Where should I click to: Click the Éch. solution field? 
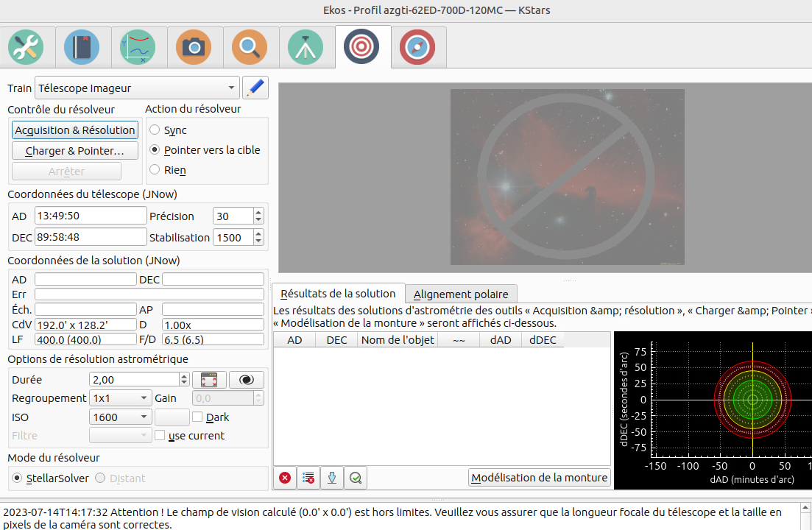pos(85,309)
